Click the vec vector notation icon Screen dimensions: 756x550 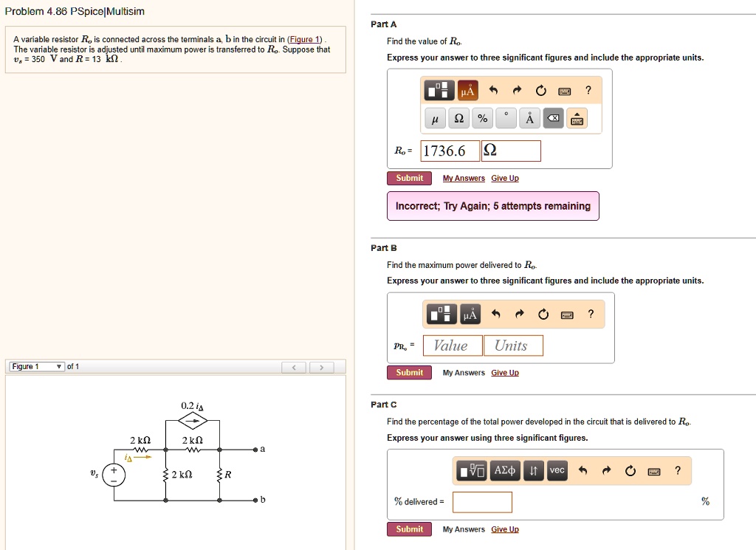(x=557, y=470)
